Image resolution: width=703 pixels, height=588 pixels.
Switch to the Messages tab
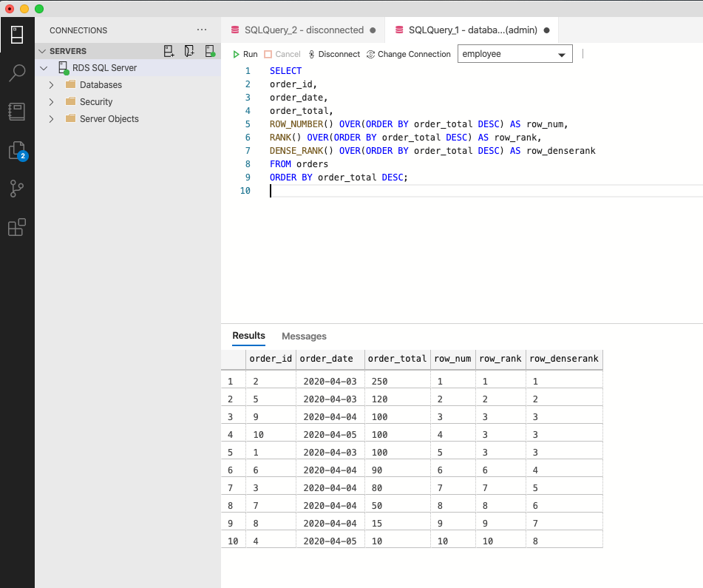point(304,337)
